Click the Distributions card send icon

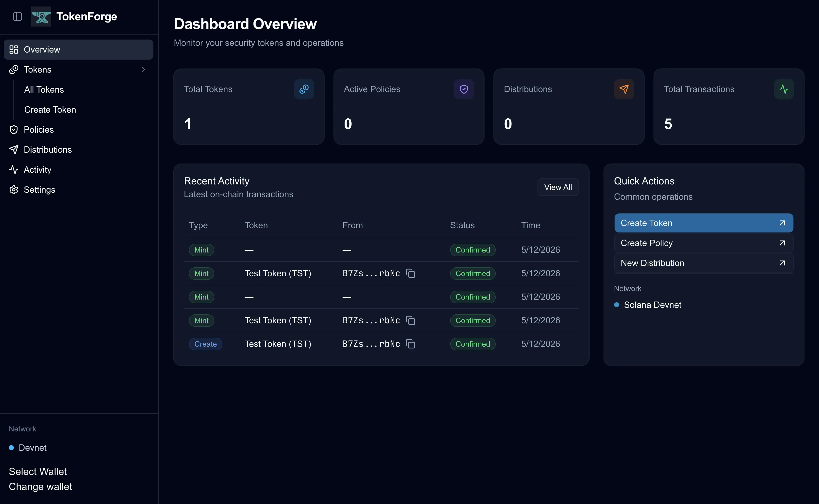pyautogui.click(x=624, y=89)
